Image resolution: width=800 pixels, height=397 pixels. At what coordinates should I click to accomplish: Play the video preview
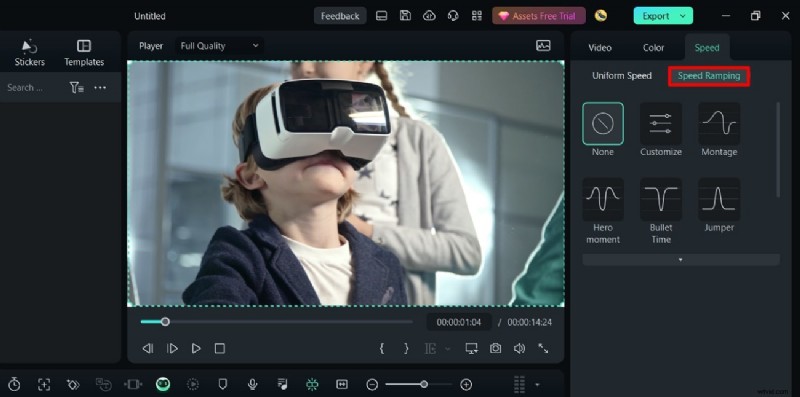196,349
